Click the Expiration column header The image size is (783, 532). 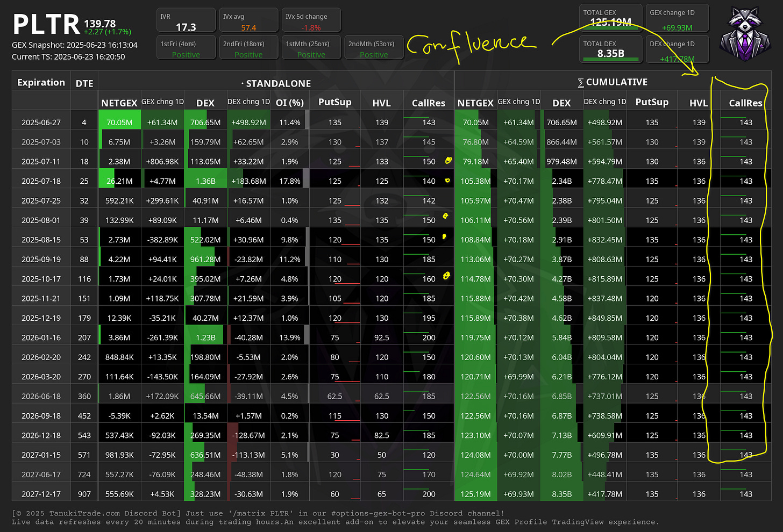pos(41,82)
